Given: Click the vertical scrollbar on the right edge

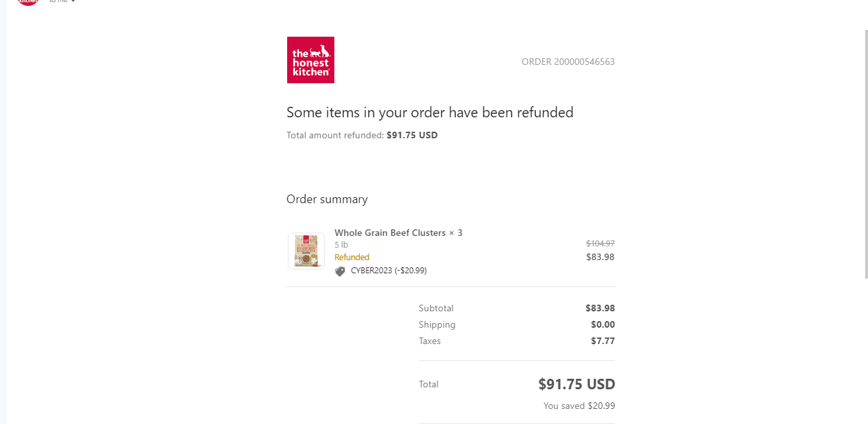Looking at the screenshot, I should [x=866, y=154].
